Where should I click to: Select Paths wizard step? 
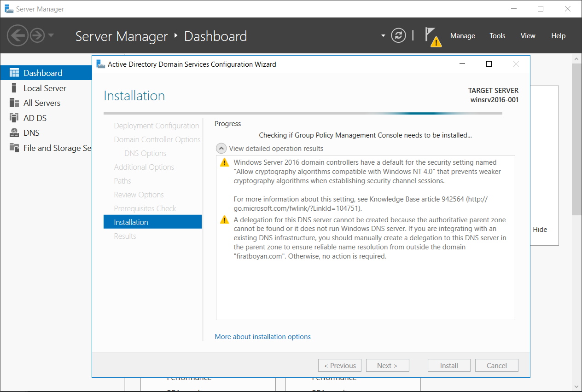pos(122,181)
